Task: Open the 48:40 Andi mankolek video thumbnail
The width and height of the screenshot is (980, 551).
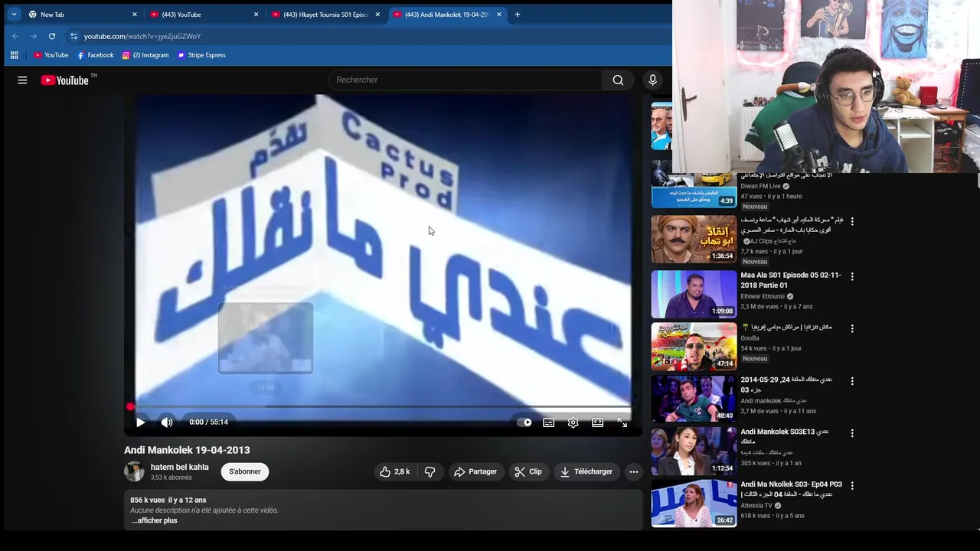Action: pos(694,398)
